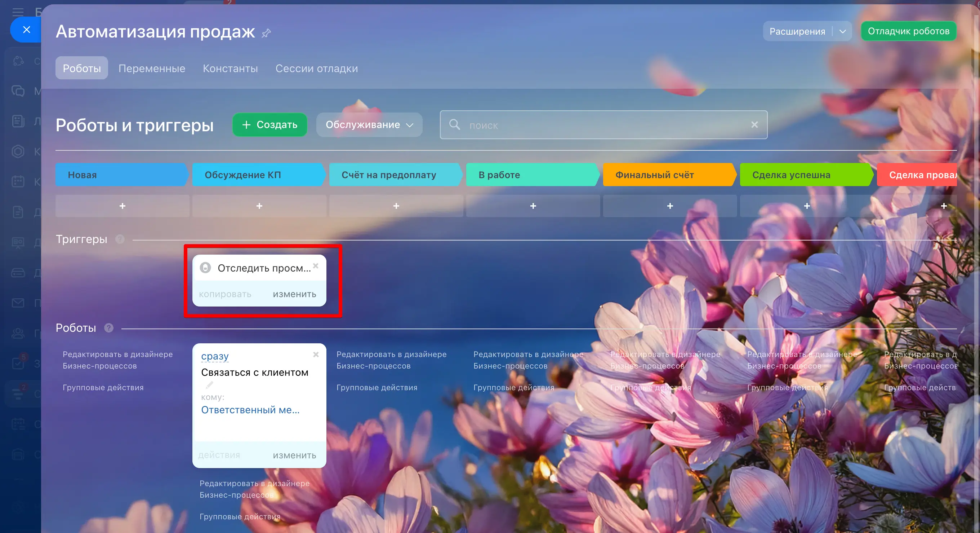This screenshot has width=980, height=533.
Task: Change the сразу delay setting
Action: pyautogui.click(x=215, y=356)
